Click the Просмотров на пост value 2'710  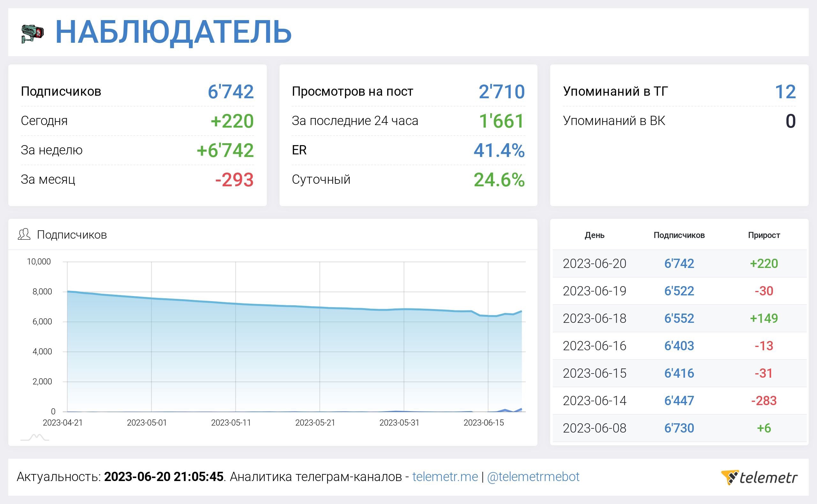502,92
